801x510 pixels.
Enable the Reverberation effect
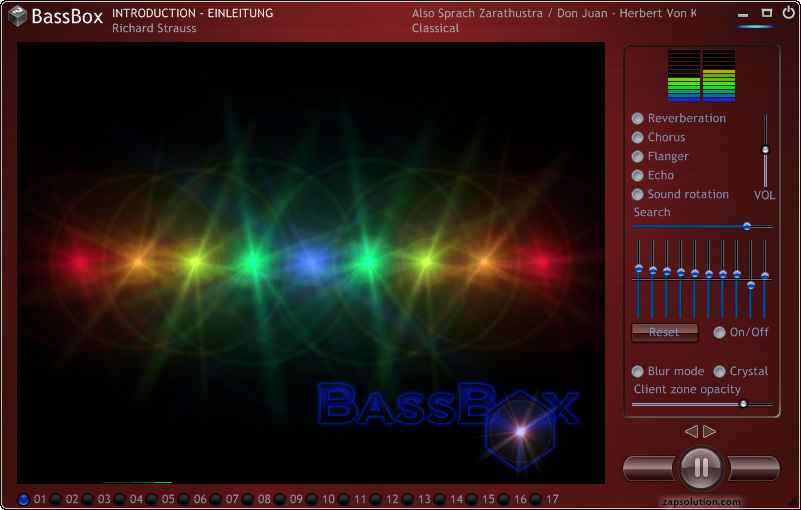pos(638,119)
